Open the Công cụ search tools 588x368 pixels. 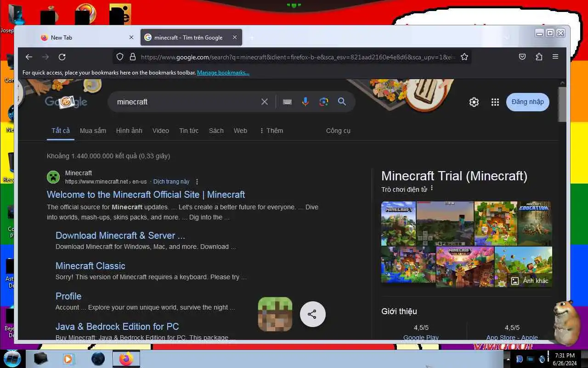coord(338,131)
